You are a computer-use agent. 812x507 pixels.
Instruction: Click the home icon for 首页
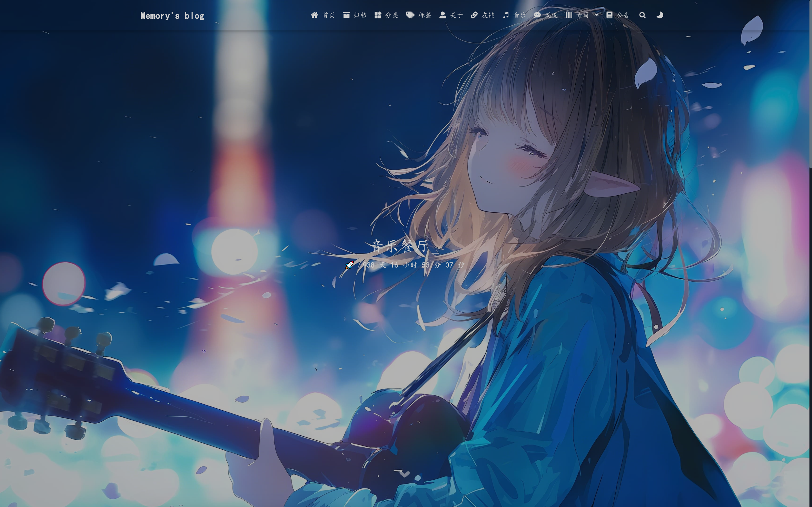pyautogui.click(x=314, y=15)
